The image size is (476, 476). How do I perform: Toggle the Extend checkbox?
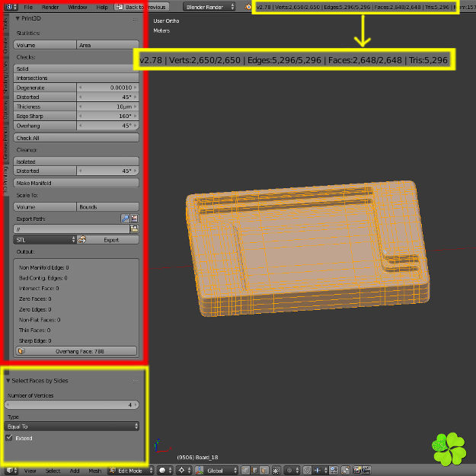pos(9,438)
